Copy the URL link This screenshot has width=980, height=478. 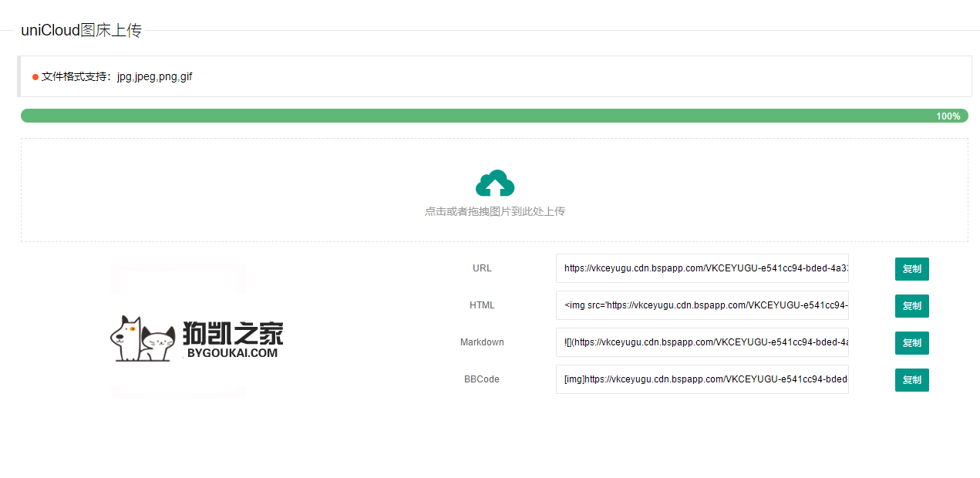912,269
